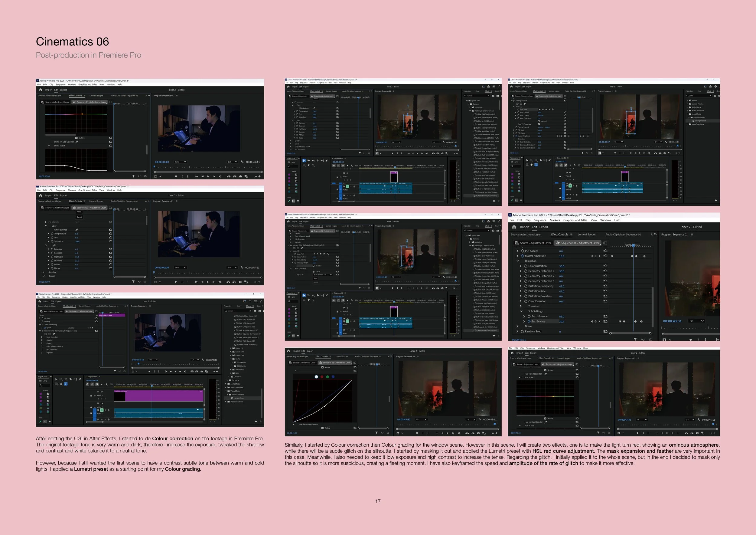Pick the Luma (vs Sat) Selector eyedropper
This screenshot has width=756, height=535.
click(77, 142)
